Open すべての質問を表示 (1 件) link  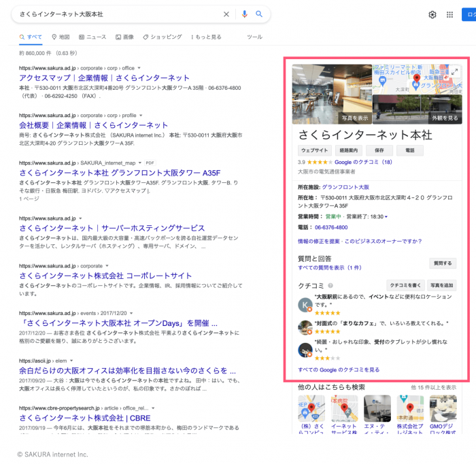coord(330,267)
